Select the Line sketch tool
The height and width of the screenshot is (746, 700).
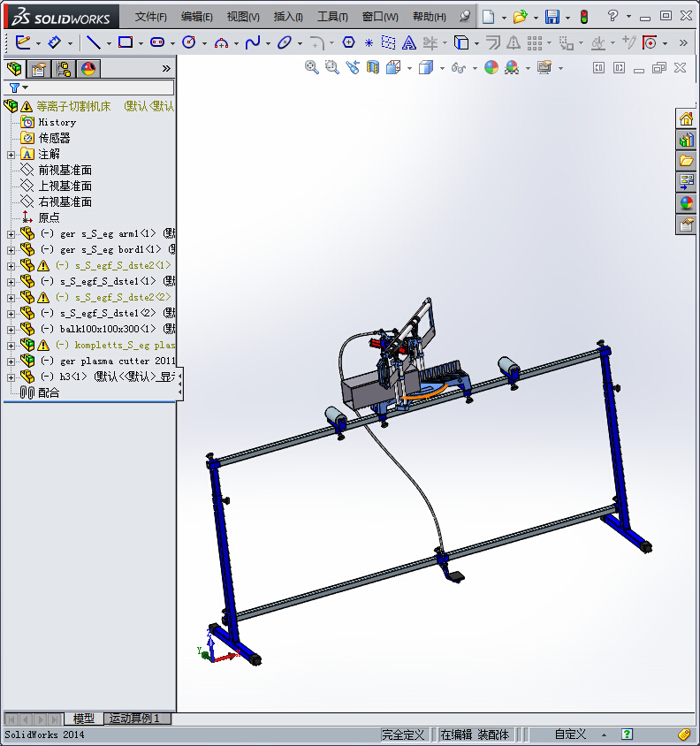pyautogui.click(x=94, y=42)
